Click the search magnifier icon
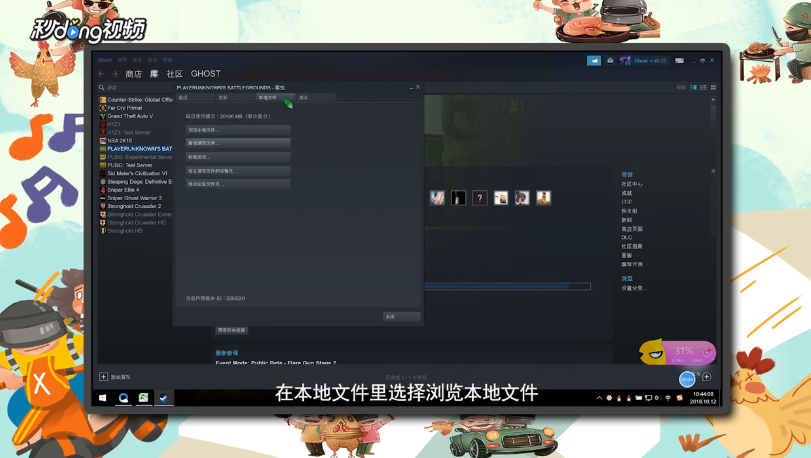The width and height of the screenshot is (811, 458). (102, 87)
